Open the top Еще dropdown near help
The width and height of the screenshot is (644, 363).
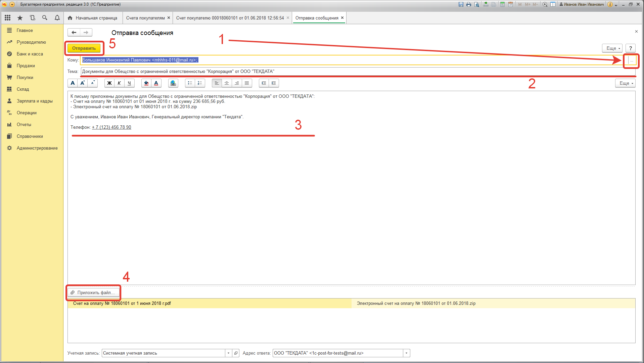pos(612,48)
